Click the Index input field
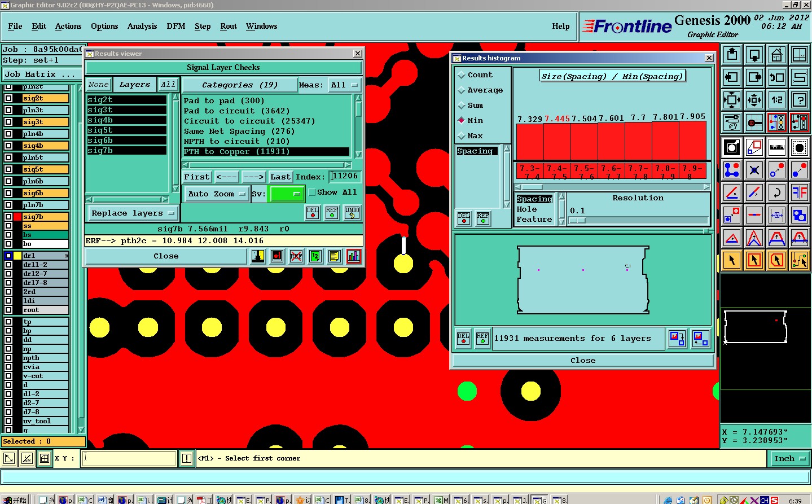Image resolution: width=812 pixels, height=504 pixels. (x=345, y=176)
